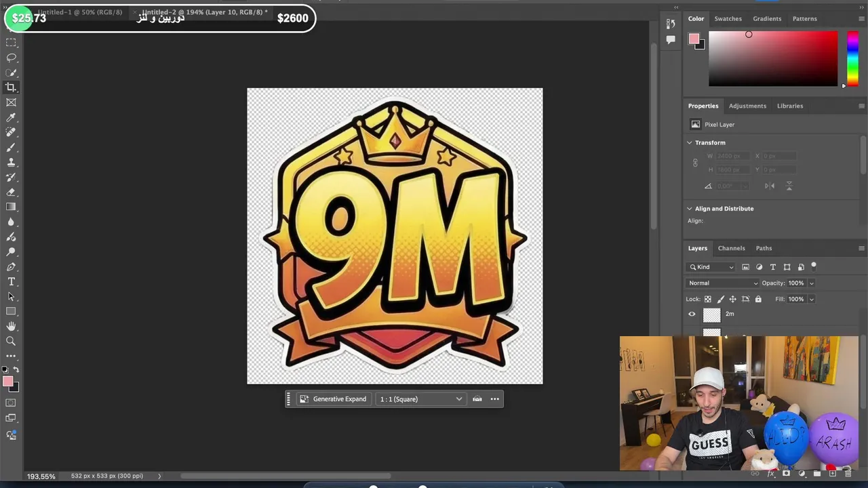Select the Hand tool

[x=11, y=326]
